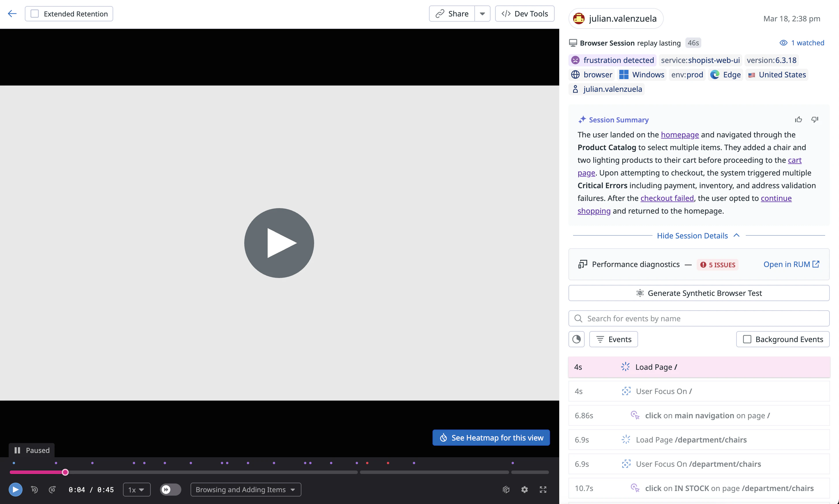
Task: Open the player settings gear
Action: click(525, 489)
